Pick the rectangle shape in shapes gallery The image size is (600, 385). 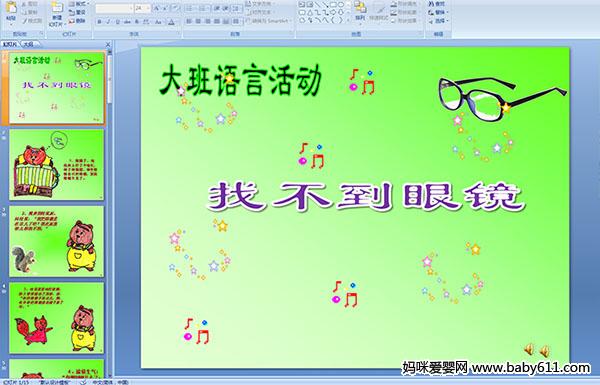pyautogui.click(x=334, y=5)
